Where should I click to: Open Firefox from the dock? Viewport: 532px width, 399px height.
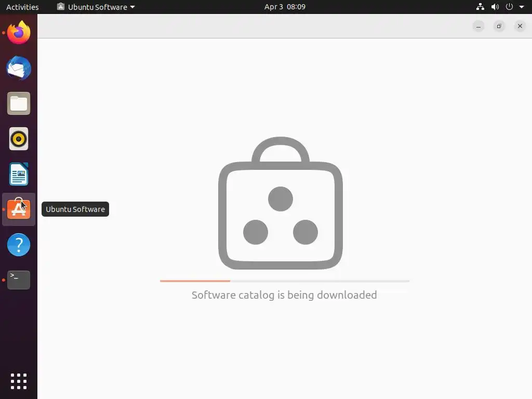point(19,33)
